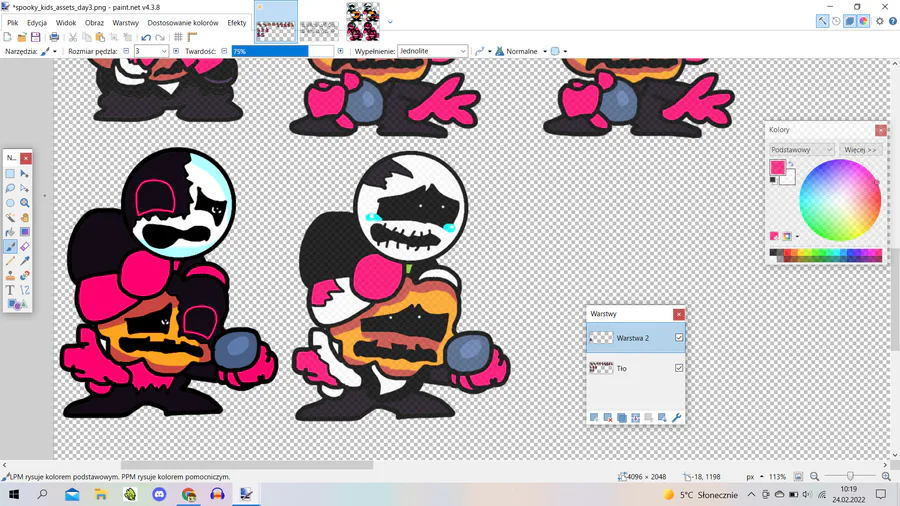The width and height of the screenshot is (900, 506).
Task: Toggle the Colors window button in top-right
Action: click(x=864, y=21)
